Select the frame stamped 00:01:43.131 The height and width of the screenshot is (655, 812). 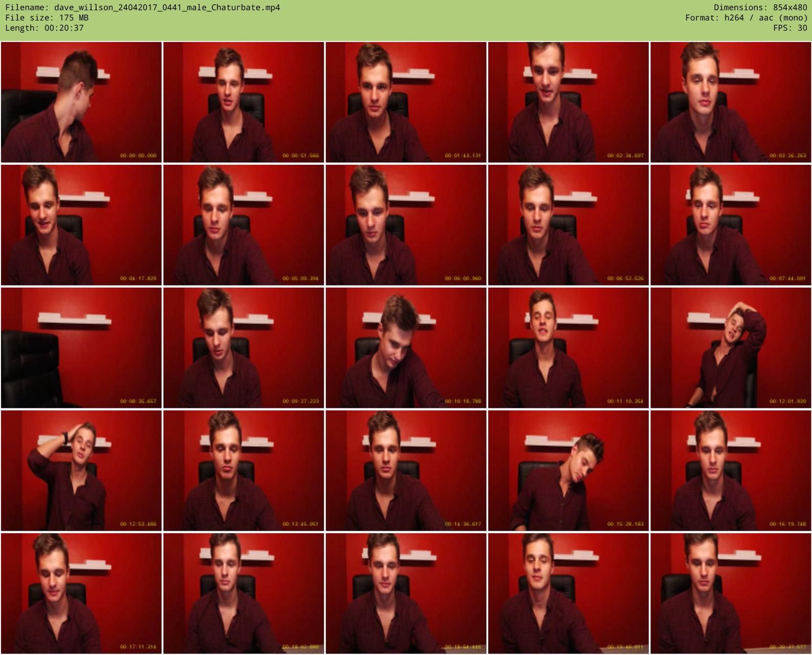click(406, 102)
